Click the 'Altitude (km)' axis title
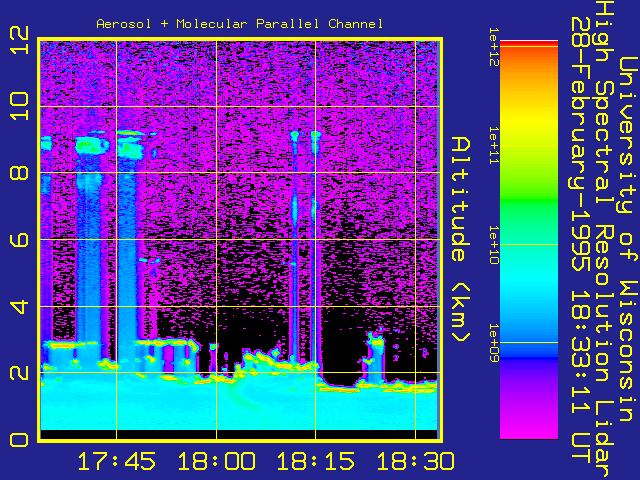Image resolution: width=640 pixels, height=480 pixels. pos(461,240)
